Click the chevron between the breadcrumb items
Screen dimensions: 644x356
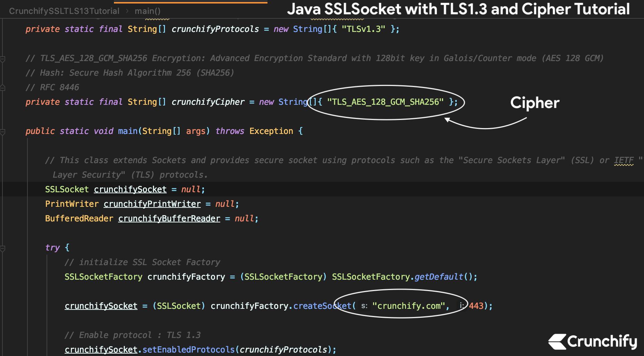coord(127,11)
